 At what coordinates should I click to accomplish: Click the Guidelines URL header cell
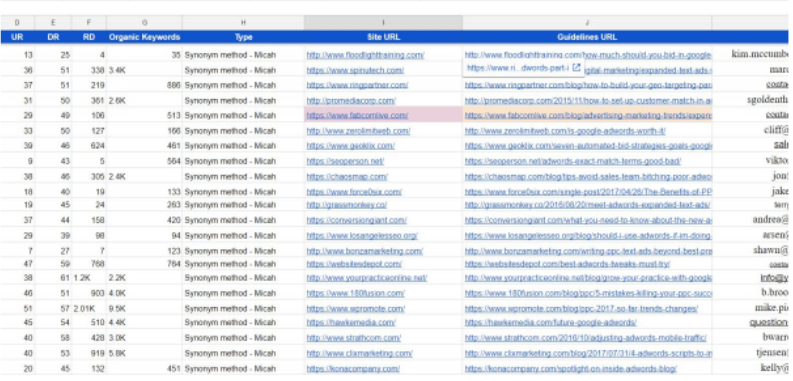point(587,37)
